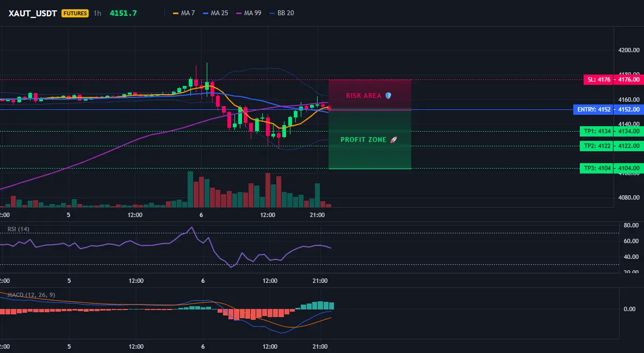This screenshot has height=353, width=644.
Task: Click the 4080.00 price axis value
Action: click(629, 197)
